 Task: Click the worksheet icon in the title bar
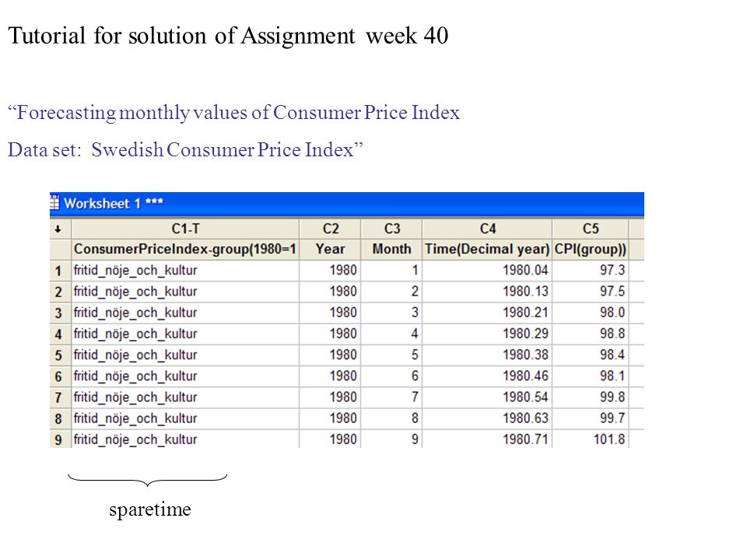(54, 203)
